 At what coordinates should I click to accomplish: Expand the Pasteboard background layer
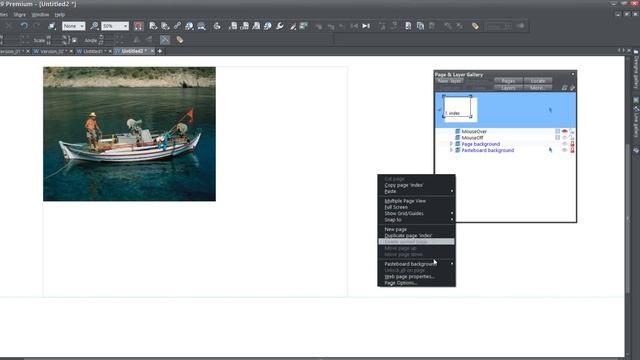[451, 150]
